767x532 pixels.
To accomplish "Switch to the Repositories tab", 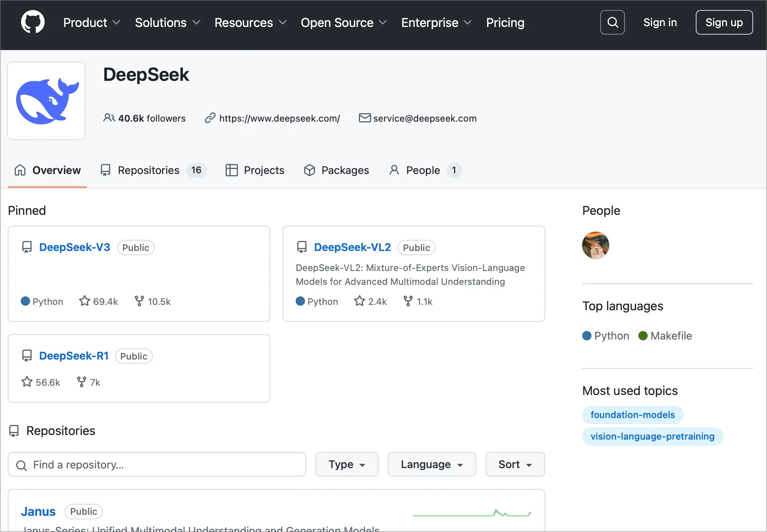I will tap(153, 170).
